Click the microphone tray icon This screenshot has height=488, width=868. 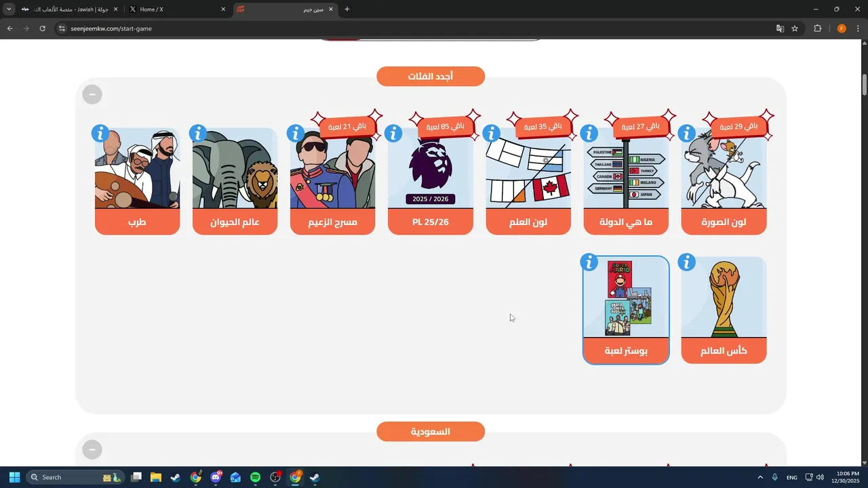pos(775,477)
